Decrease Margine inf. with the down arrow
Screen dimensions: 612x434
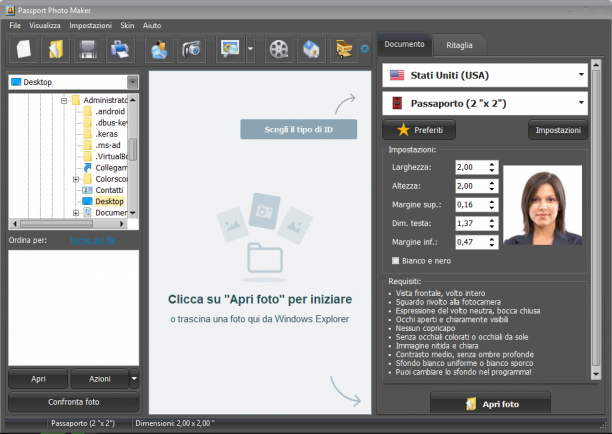click(492, 245)
